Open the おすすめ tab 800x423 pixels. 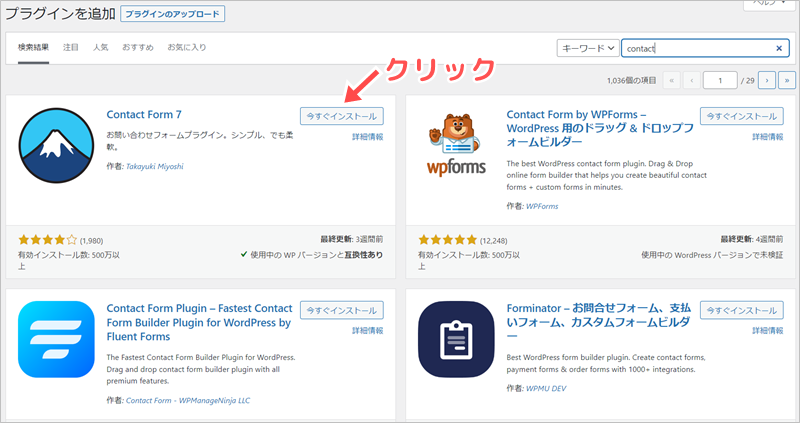pyautogui.click(x=137, y=47)
